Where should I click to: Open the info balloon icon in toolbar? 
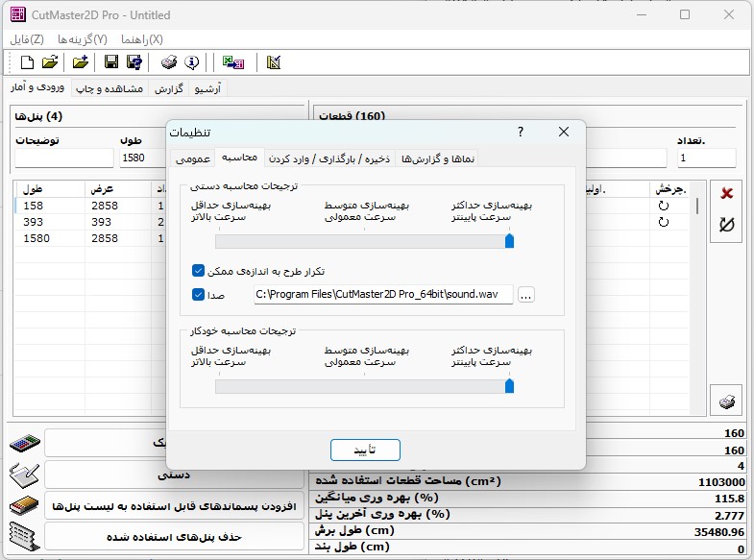191,62
